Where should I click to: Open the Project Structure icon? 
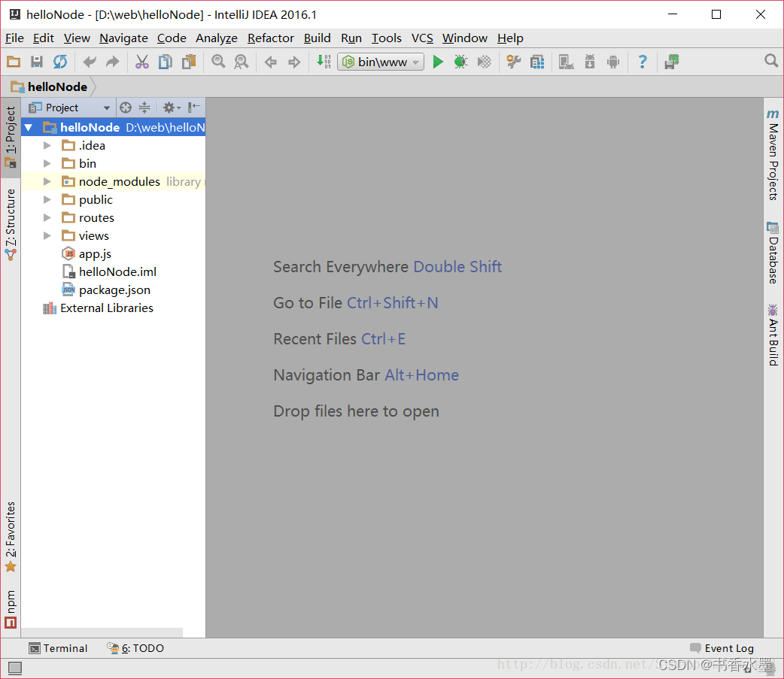tap(537, 62)
